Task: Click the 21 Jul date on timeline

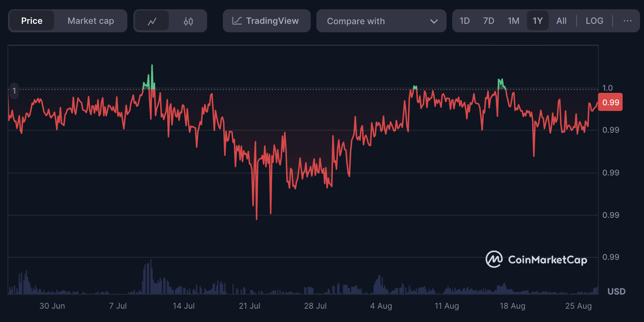Action: 249,306
